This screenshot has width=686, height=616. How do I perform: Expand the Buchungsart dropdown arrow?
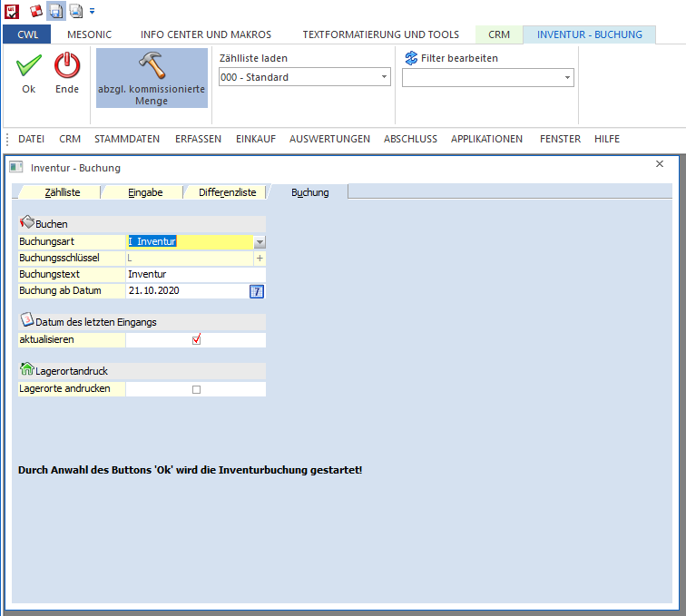pyautogui.click(x=260, y=242)
